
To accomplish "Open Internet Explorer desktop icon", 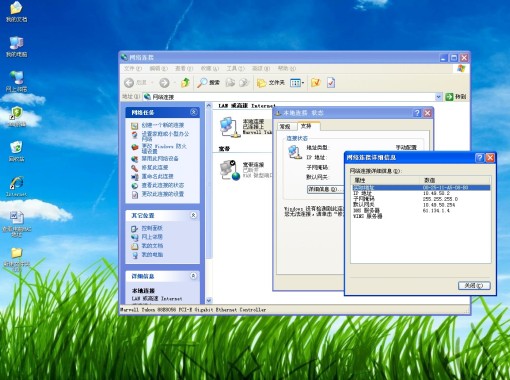I will (x=16, y=186).
